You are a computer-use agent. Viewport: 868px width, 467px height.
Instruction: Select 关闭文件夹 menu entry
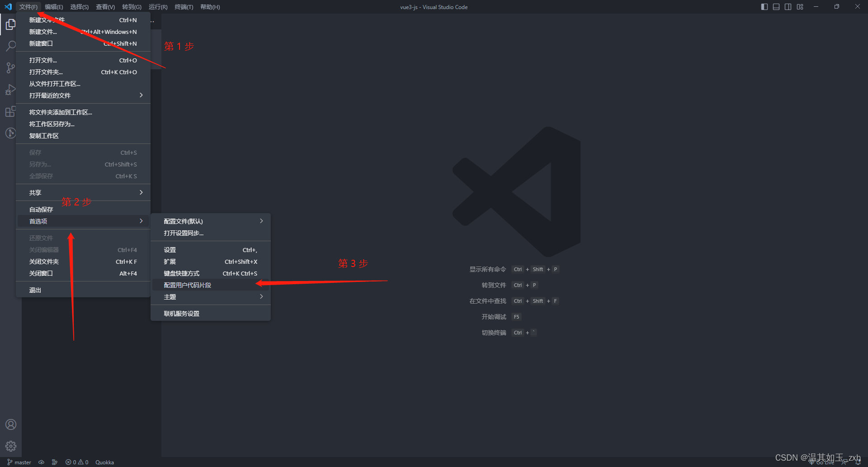(x=83, y=262)
